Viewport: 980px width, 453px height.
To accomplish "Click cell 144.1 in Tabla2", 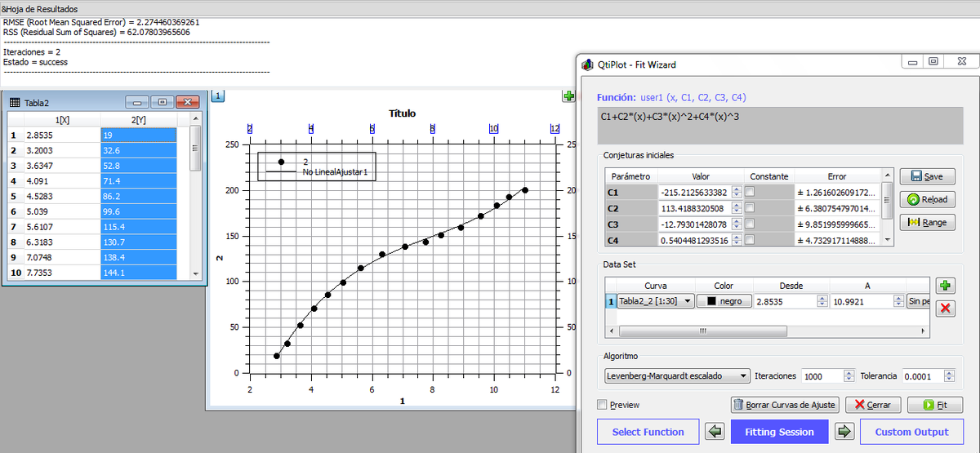I will 138,273.
